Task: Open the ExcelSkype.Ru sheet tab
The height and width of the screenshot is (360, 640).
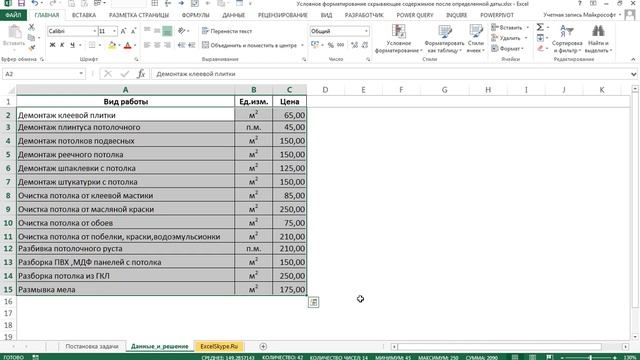Action: [x=219, y=346]
